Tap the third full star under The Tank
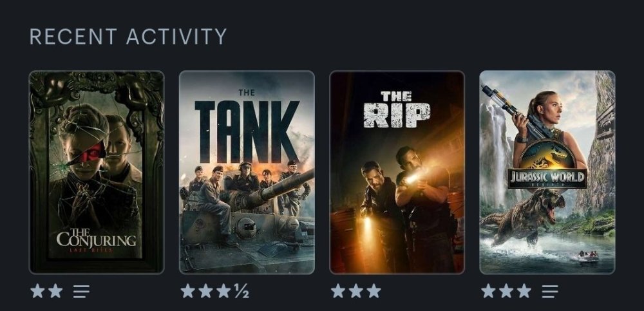 coord(223,291)
